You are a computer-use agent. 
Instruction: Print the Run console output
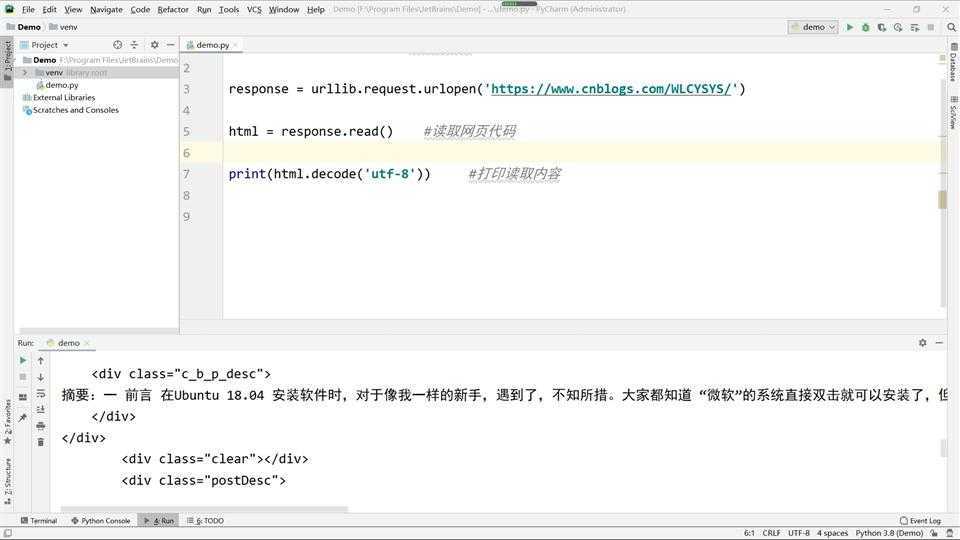click(40, 426)
